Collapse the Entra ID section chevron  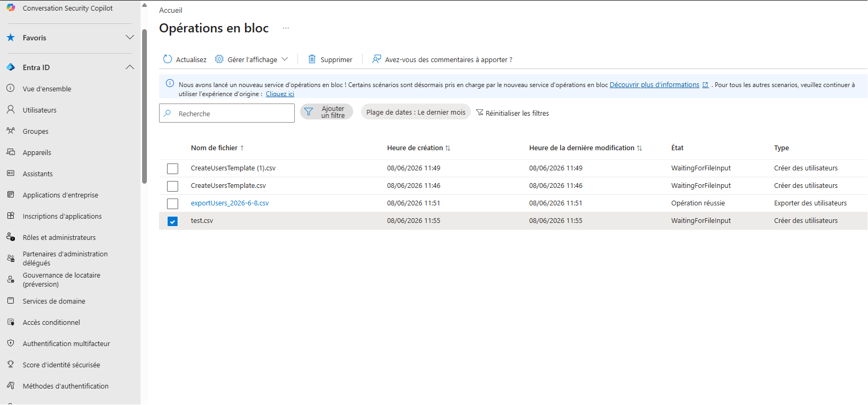(x=130, y=67)
